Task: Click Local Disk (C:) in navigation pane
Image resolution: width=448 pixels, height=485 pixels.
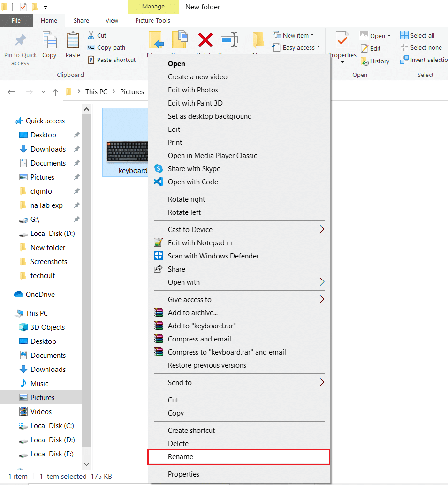Action: [x=52, y=426]
